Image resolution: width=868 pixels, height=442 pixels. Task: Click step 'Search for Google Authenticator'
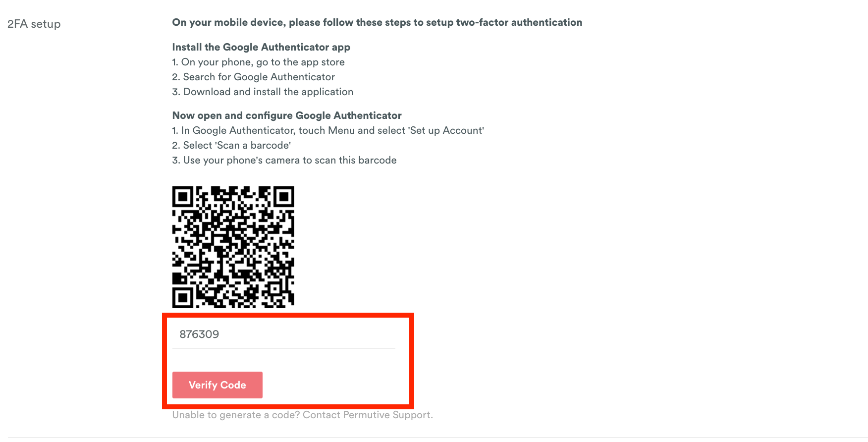point(254,77)
